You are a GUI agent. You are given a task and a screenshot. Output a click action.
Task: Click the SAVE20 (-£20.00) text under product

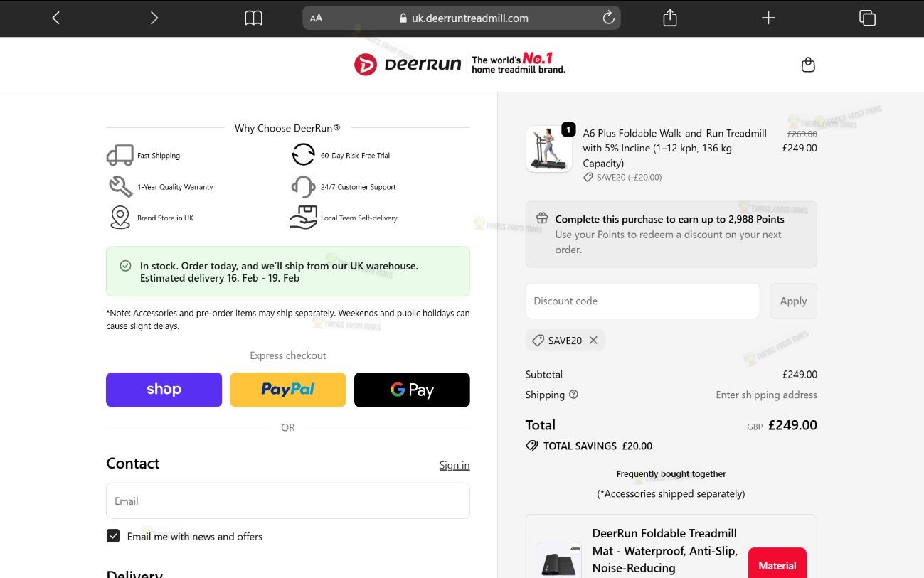(630, 178)
